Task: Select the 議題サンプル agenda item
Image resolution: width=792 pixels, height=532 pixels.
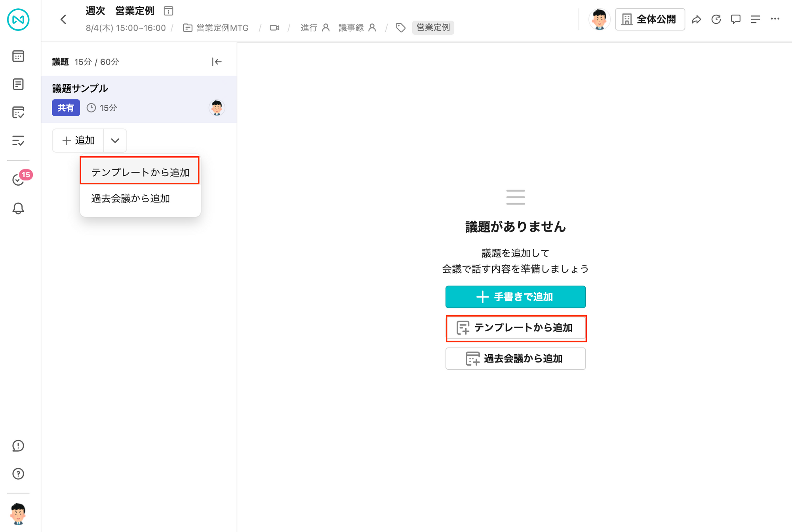Action: [x=139, y=99]
